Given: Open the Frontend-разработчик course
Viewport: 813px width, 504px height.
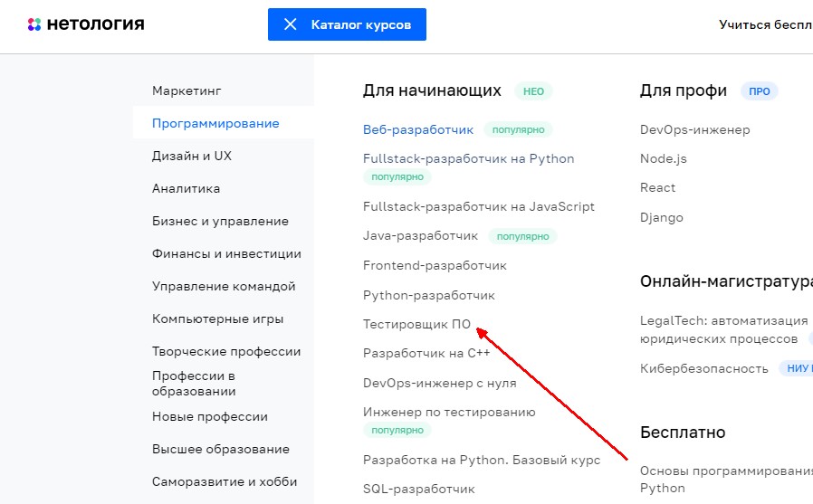Looking at the screenshot, I should pos(435,265).
